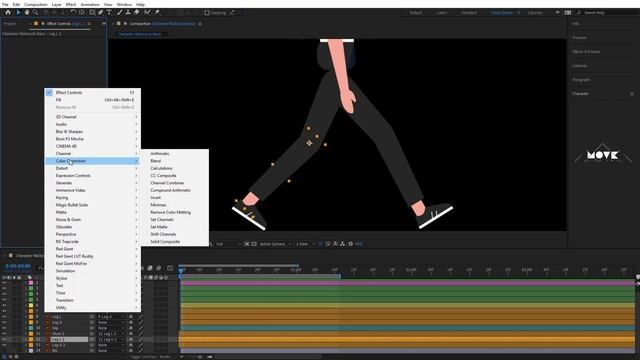
Task: Open the Full resolution dropdown
Action: (228, 244)
